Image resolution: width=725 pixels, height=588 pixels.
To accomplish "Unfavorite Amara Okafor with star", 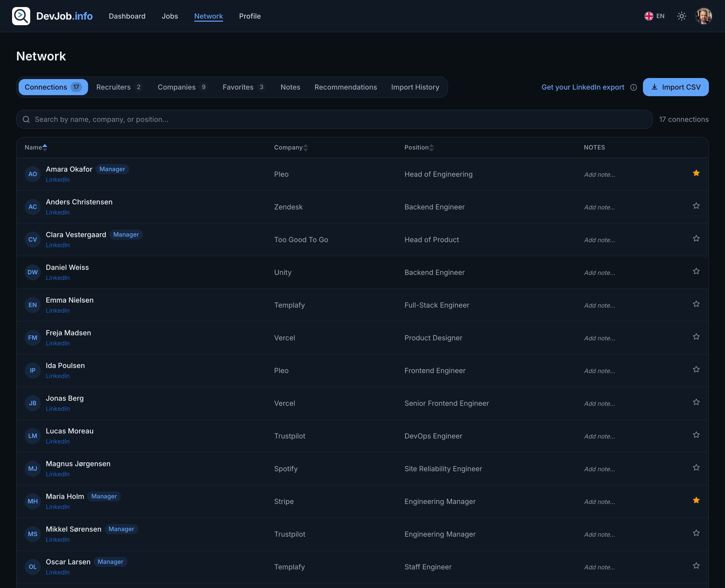I will pyautogui.click(x=696, y=173).
